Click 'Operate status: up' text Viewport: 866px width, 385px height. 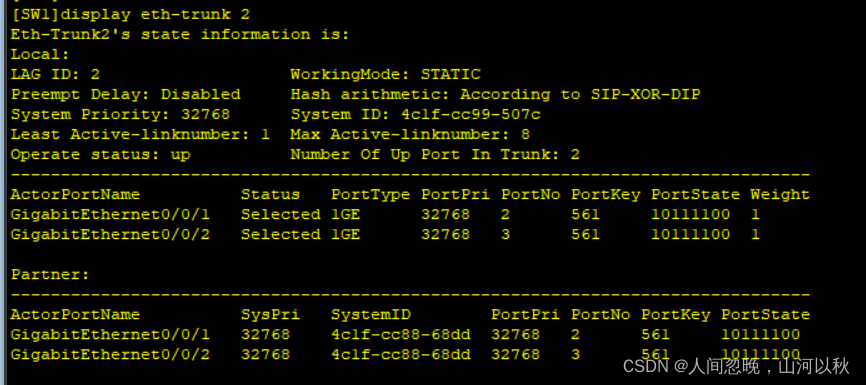coord(101,154)
